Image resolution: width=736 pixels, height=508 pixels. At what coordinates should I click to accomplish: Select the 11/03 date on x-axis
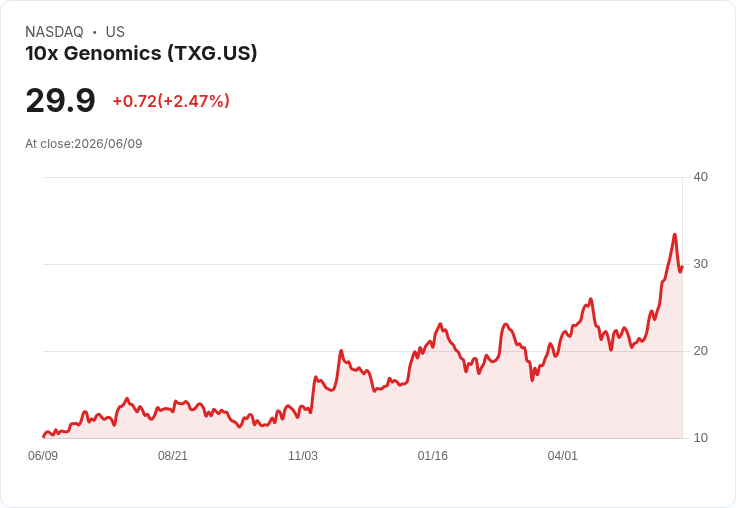[303, 455]
